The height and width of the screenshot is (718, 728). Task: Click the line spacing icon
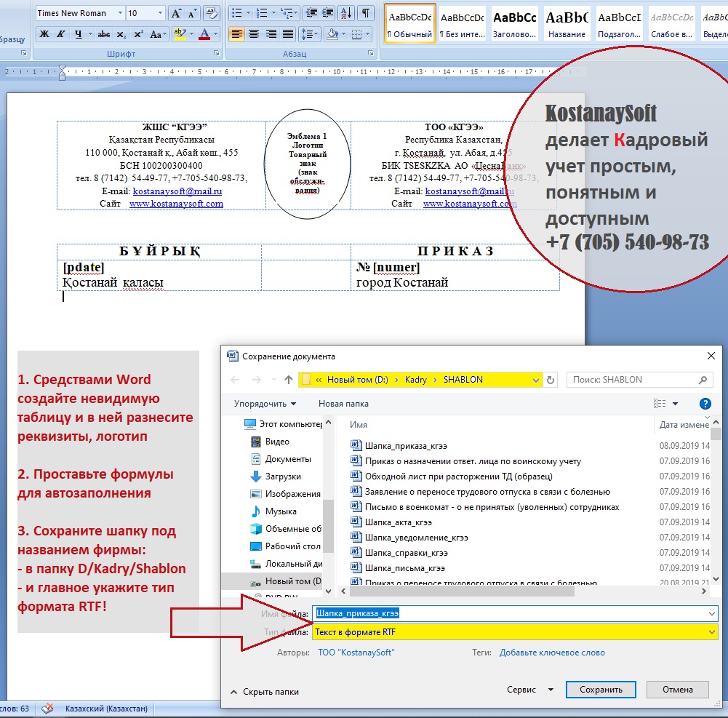[x=307, y=34]
